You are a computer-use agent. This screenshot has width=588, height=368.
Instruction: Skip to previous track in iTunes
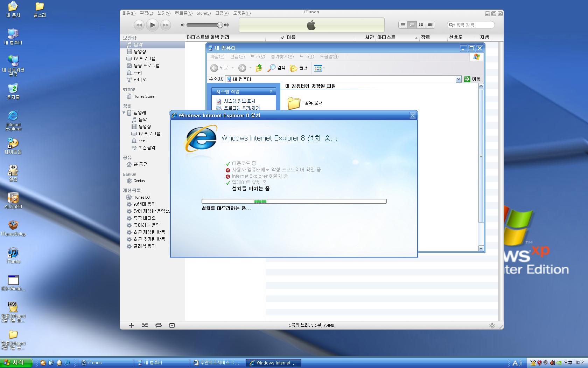tap(139, 25)
